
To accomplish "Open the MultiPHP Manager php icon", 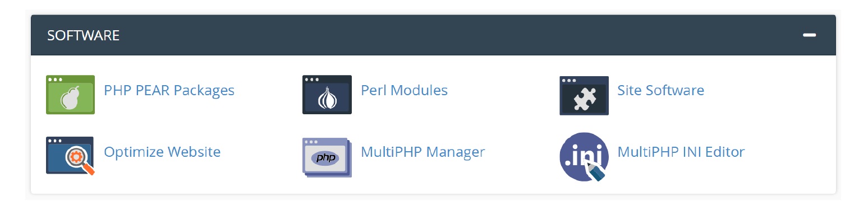I will (327, 157).
